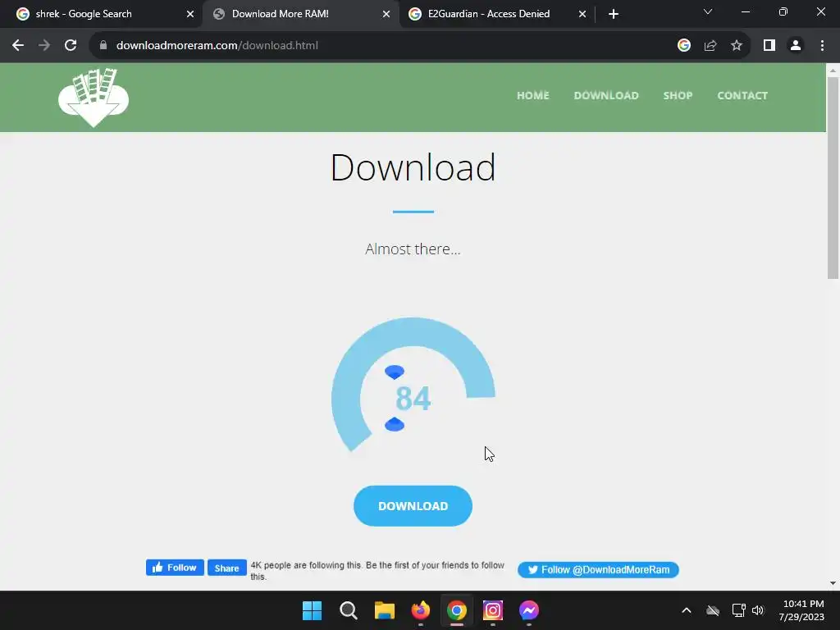Open Instagram from taskbar
840x630 pixels.
click(x=493, y=610)
